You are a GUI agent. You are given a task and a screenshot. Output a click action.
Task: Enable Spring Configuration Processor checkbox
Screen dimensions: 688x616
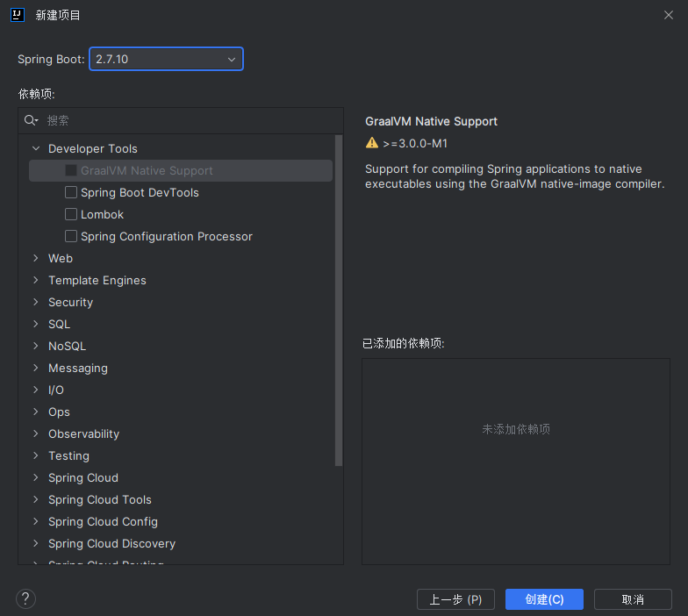pos(71,236)
